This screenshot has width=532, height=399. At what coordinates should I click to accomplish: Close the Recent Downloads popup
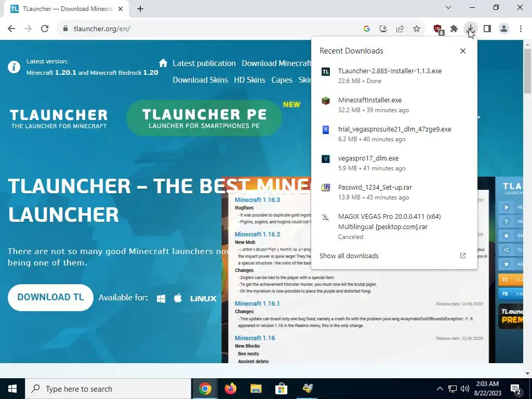[x=463, y=51]
